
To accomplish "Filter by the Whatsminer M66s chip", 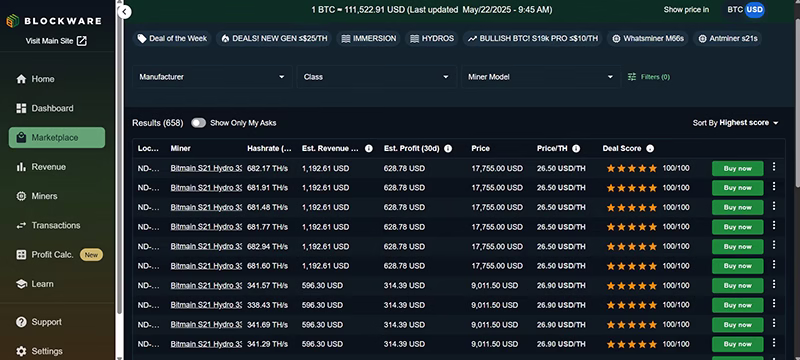I will 648,38.
